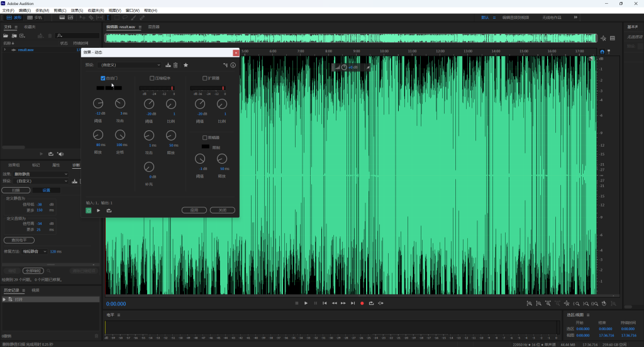The width and height of the screenshot is (644, 347).
Task: Click the Zoom Out Full icon
Action: pyautogui.click(x=567, y=304)
